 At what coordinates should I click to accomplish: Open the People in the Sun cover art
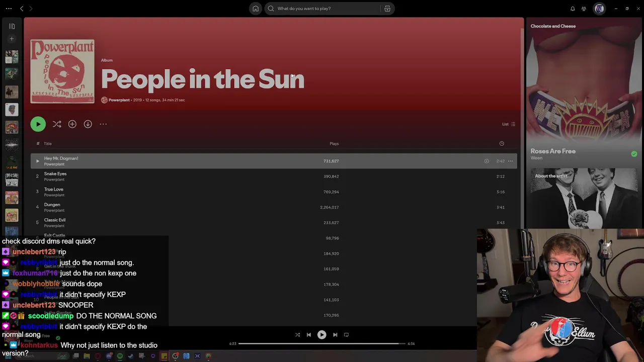(x=62, y=71)
